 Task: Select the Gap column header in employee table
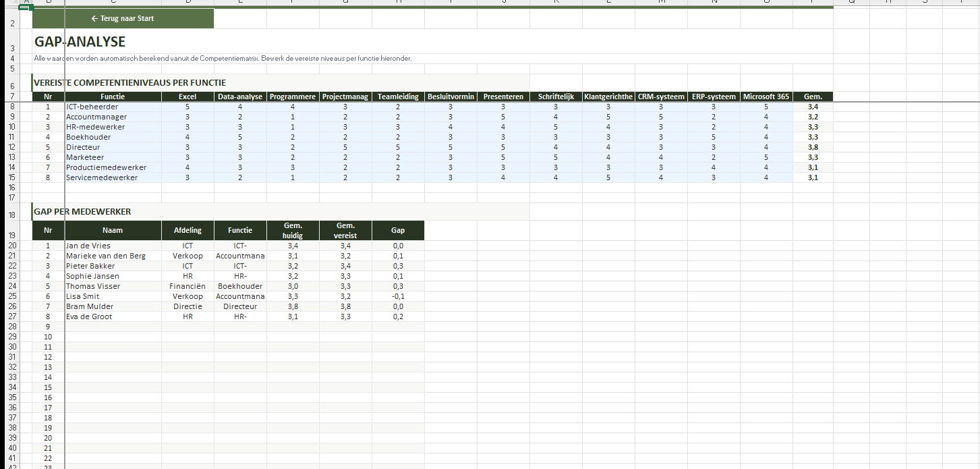pos(398,230)
